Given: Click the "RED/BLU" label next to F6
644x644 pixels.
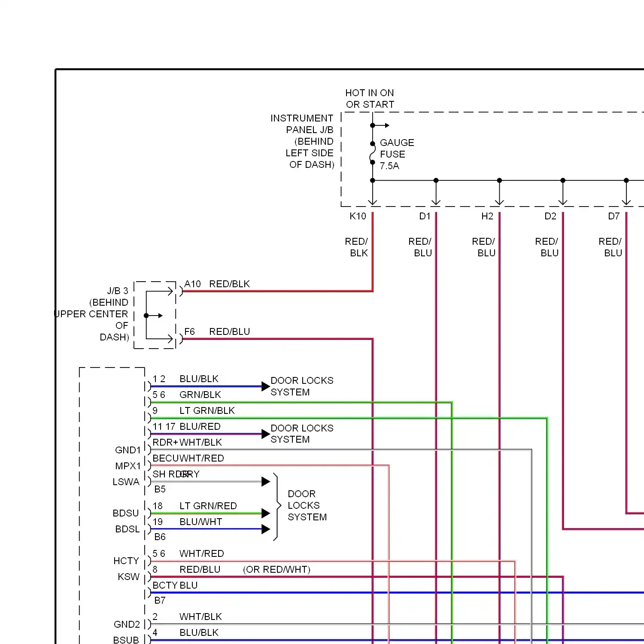Looking at the screenshot, I should point(229,331).
